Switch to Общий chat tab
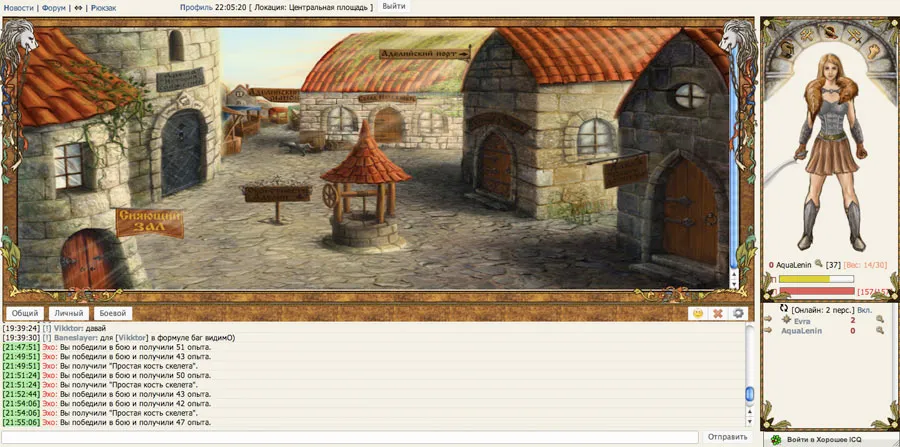The image size is (900, 447). (x=25, y=313)
